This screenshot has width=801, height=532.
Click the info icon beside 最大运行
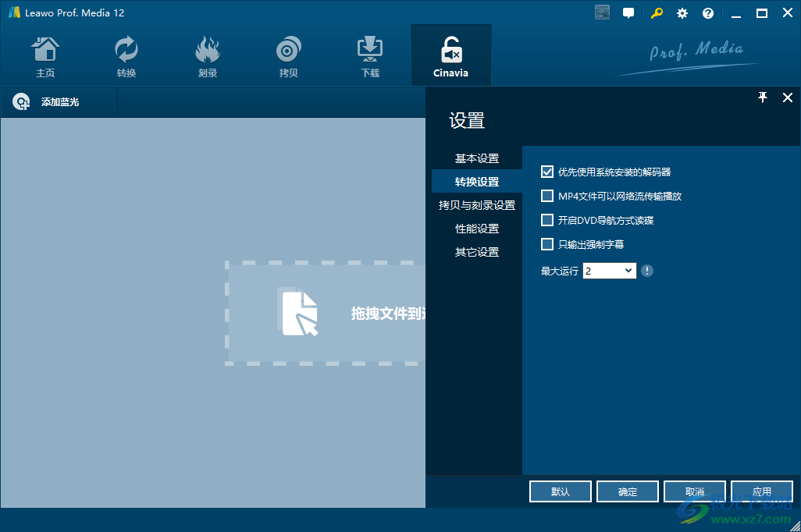647,271
